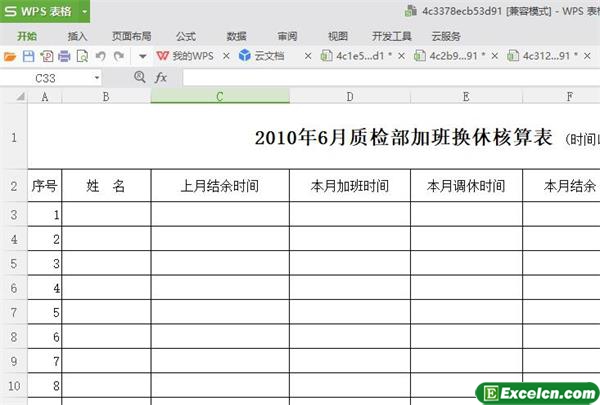Switch to the 4c1e5...d1 document tab
This screenshot has width=600, height=405.
[356, 56]
